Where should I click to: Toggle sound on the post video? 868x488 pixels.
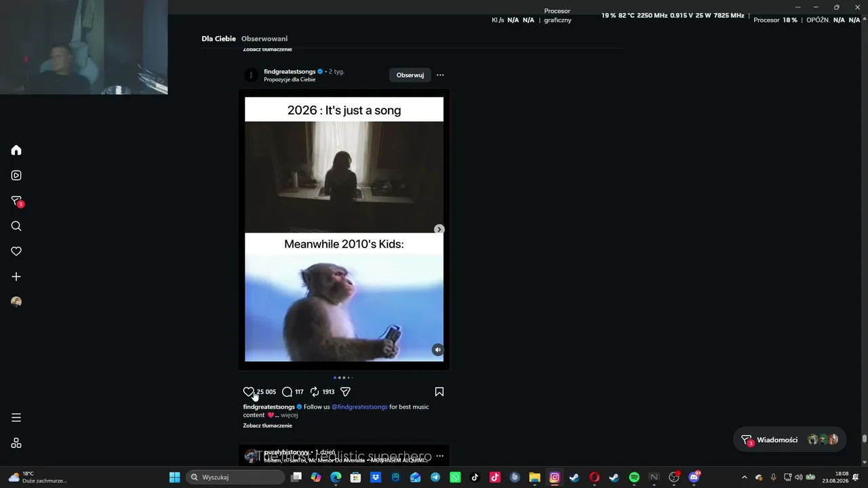pos(437,350)
